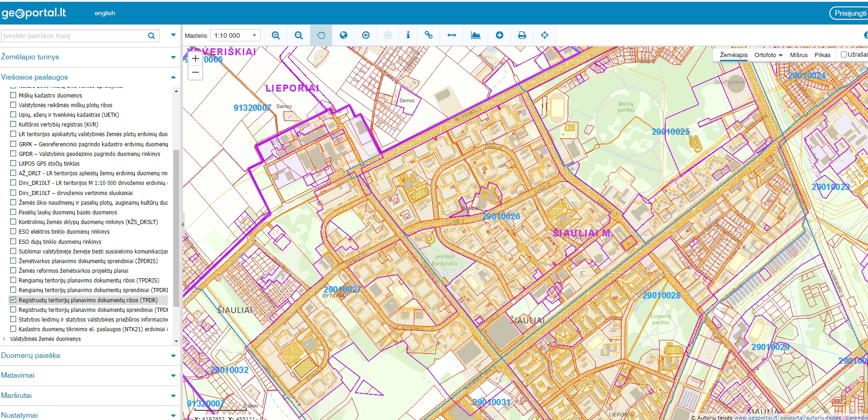Check Pasėlių laukų duomenų bazės duomenys
This screenshot has height=420, width=868.
13,212
